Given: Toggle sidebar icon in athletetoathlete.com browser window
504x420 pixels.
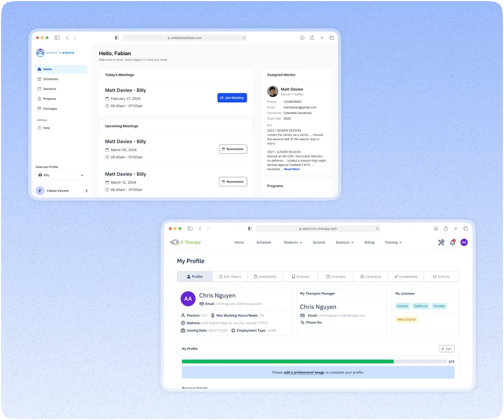Looking at the screenshot, I should pos(57,38).
